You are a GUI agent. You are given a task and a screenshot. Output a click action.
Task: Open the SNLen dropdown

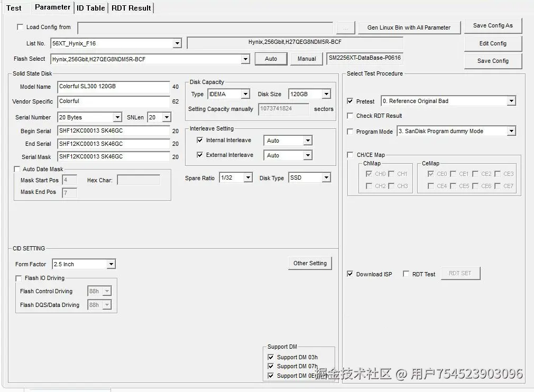[167, 117]
